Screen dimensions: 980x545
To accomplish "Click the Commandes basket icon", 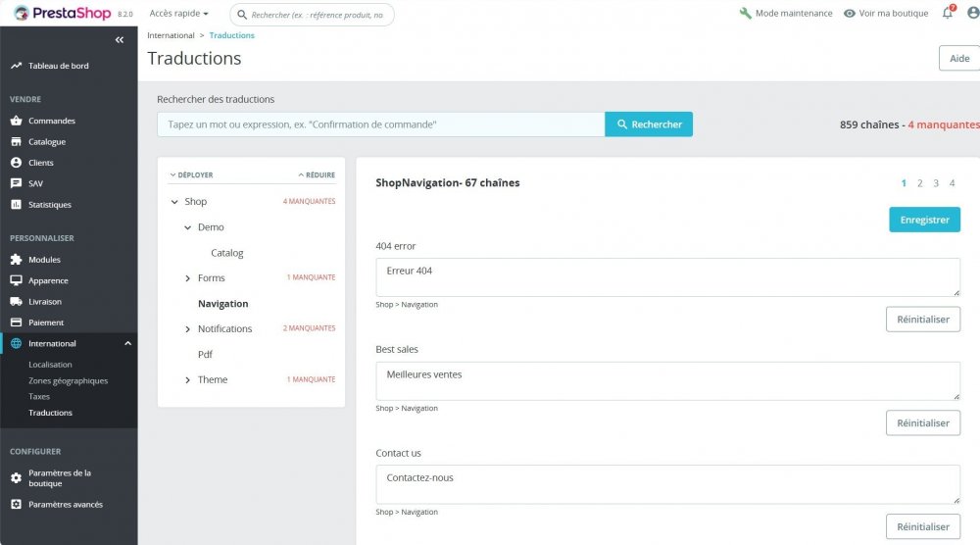I will [16, 122].
